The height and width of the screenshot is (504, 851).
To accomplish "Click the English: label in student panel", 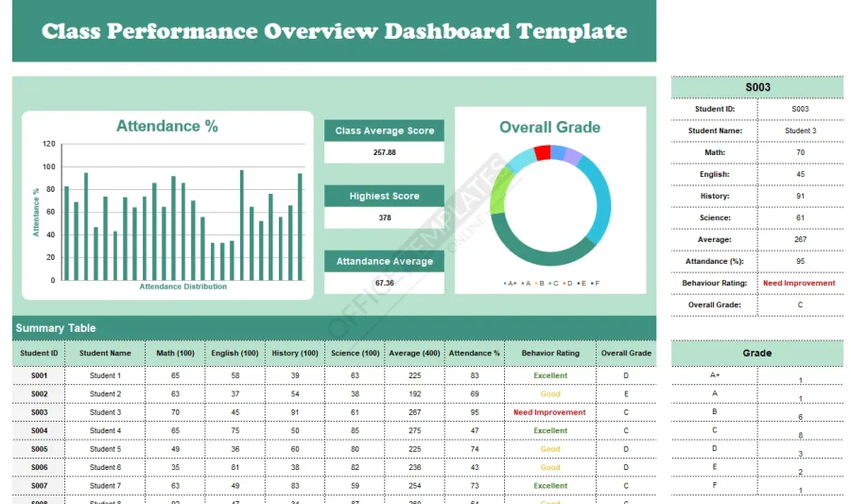I will pyautogui.click(x=715, y=174).
